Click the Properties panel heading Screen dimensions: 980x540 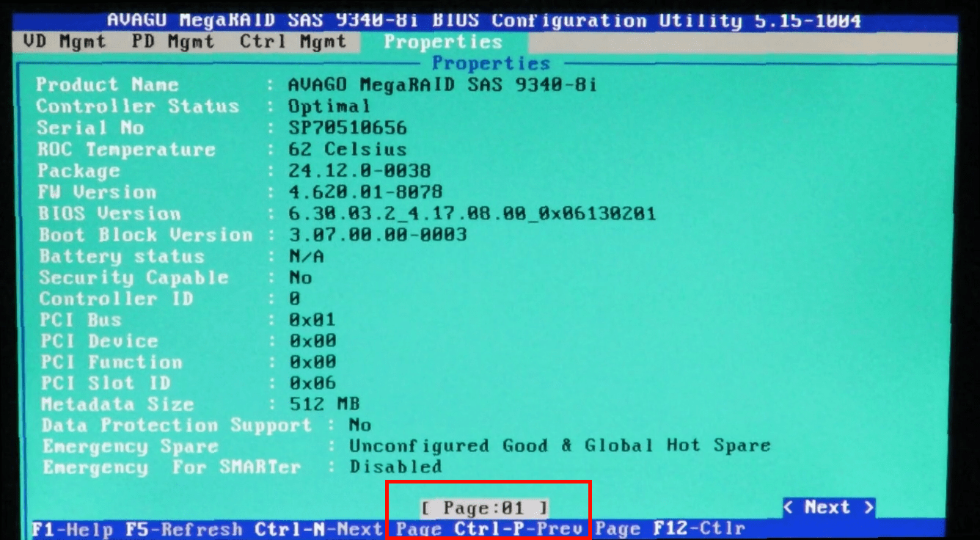click(491, 63)
